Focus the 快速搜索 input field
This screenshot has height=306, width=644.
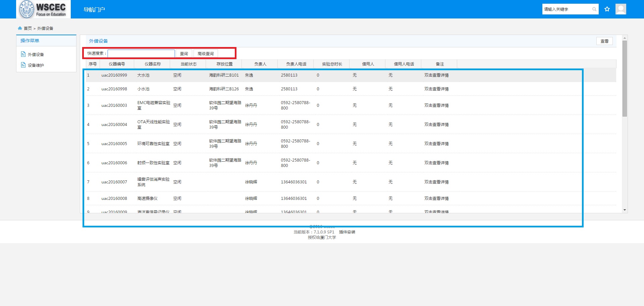(x=141, y=53)
